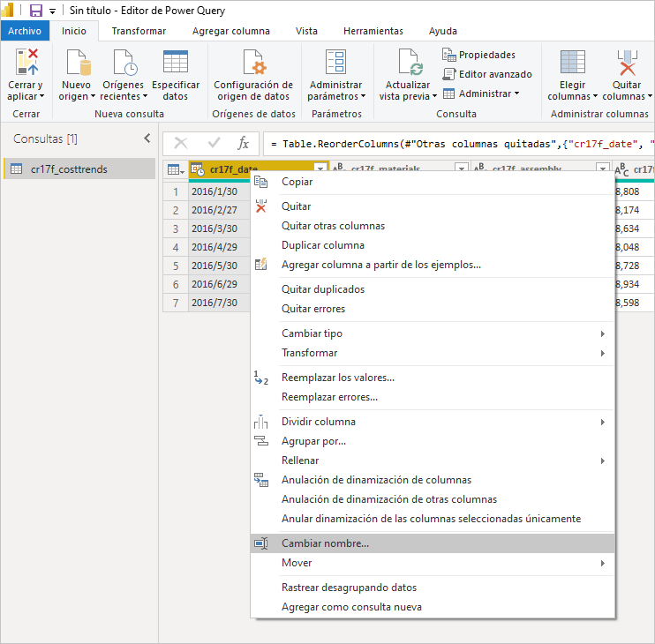Image resolution: width=655 pixels, height=644 pixels.
Task: Switch to Agregar columna tab
Action: pos(231,31)
